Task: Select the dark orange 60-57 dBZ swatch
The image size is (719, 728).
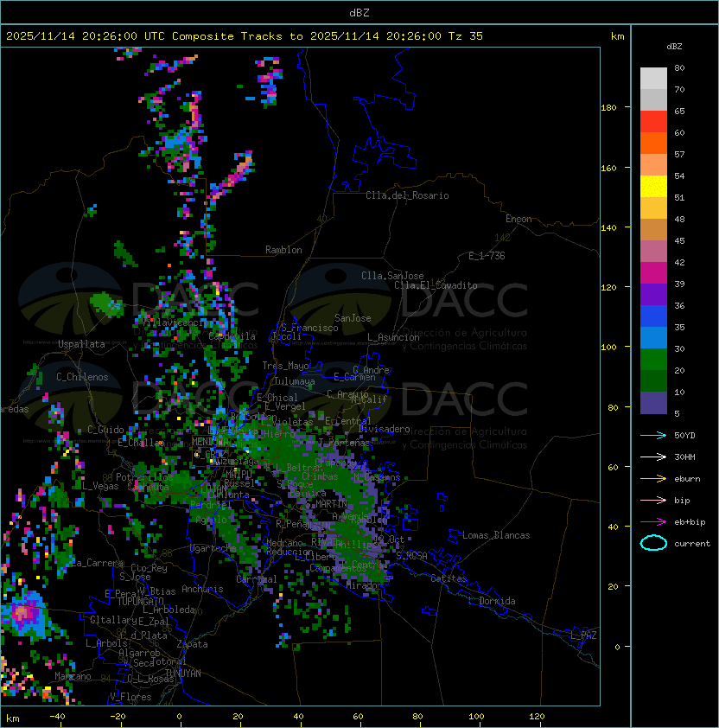Action: (x=653, y=143)
